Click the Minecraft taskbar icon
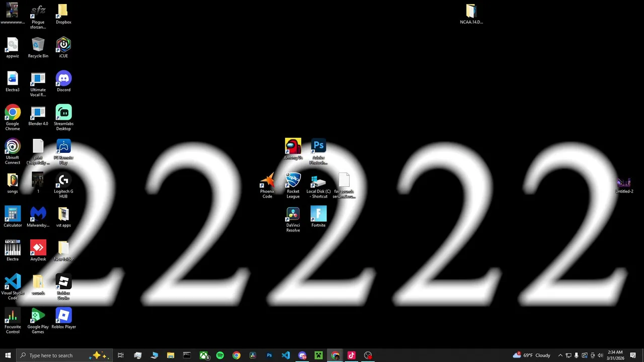Image resolution: width=644 pixels, height=362 pixels. 318,355
